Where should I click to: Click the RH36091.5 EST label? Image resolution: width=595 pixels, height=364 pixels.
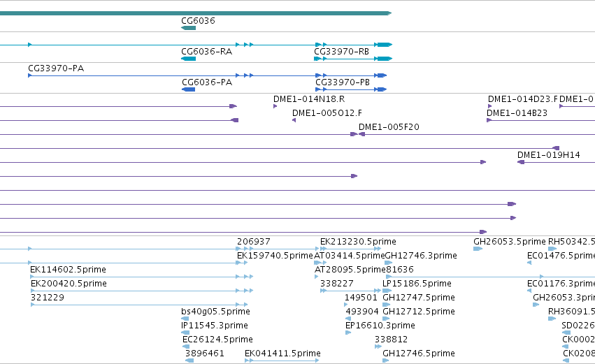coord(571,312)
